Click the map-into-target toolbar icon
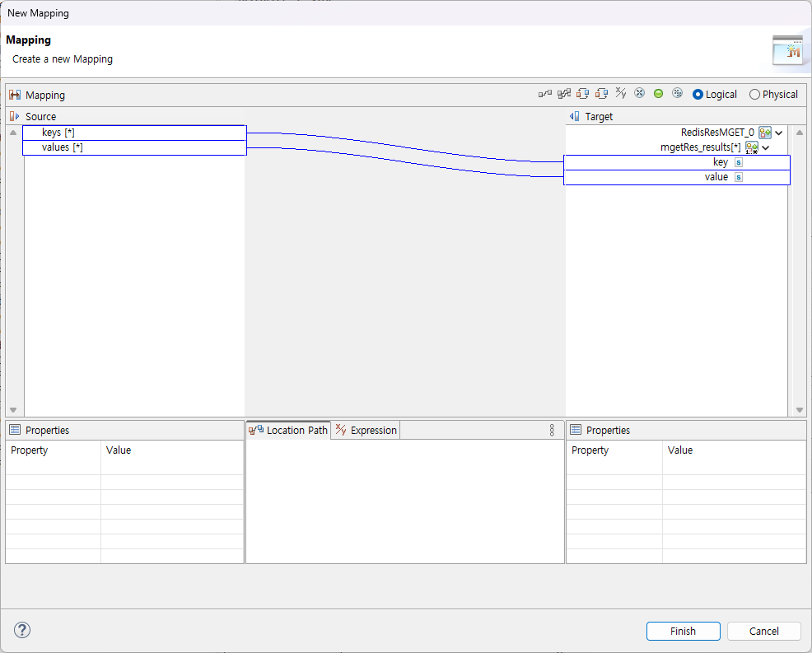The height and width of the screenshot is (653, 812). click(584, 93)
